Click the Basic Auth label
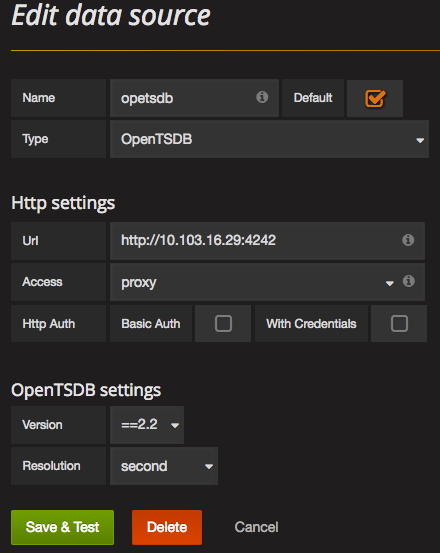 [151, 323]
